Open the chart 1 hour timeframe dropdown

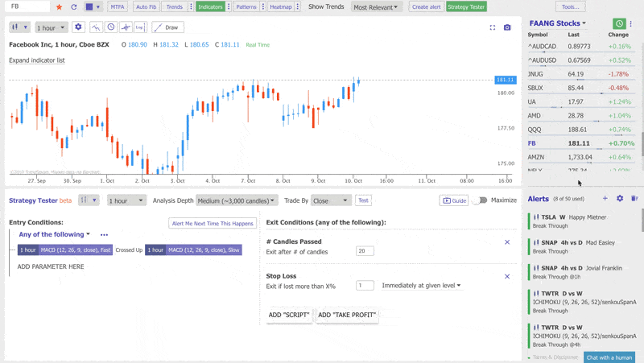coord(52,27)
